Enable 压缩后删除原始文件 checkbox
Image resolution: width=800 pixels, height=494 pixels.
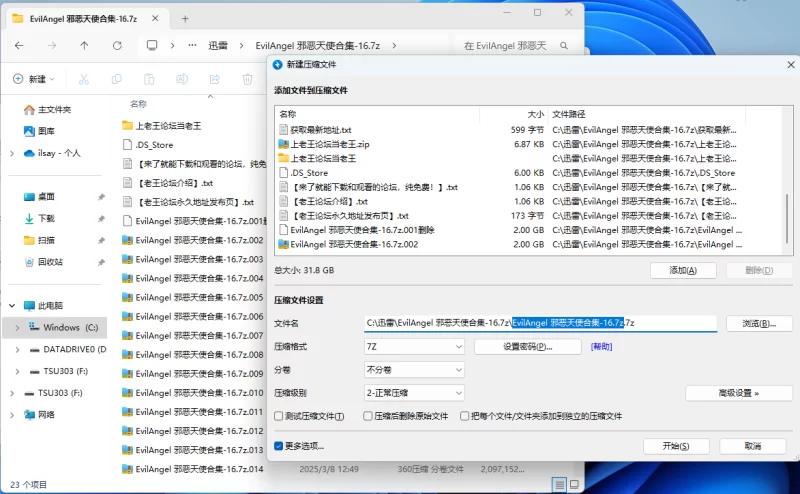pyautogui.click(x=368, y=416)
